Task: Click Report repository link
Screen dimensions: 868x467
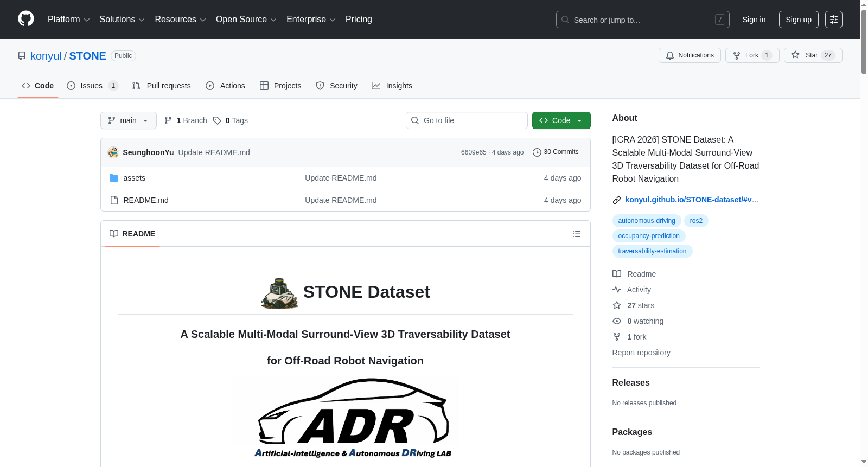Action: click(x=641, y=353)
